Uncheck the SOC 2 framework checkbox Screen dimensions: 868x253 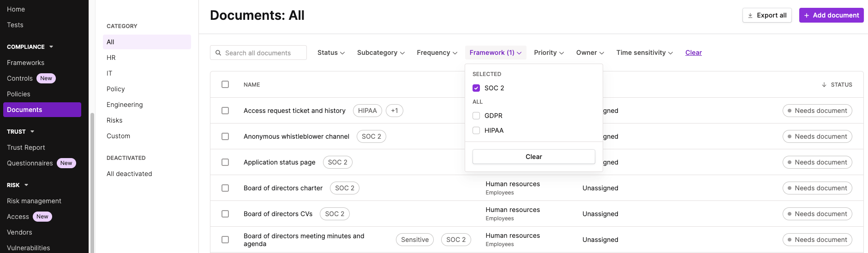coord(476,88)
